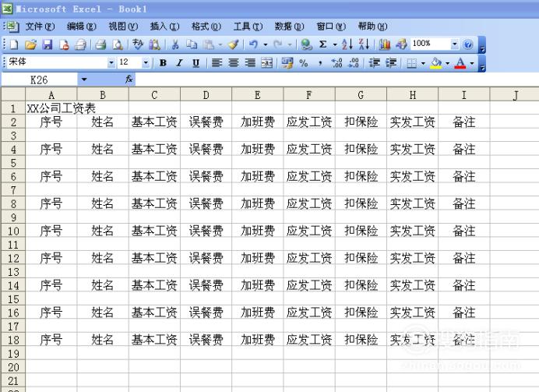Select row 10 header
The height and width of the screenshot is (392, 539).
13,231
